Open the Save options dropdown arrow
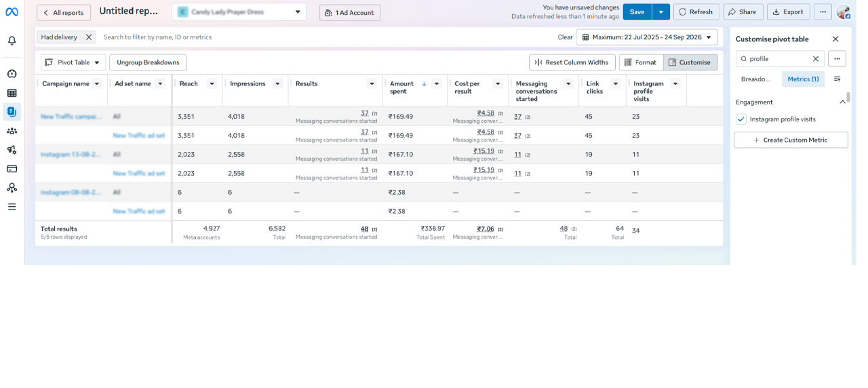 click(x=661, y=12)
